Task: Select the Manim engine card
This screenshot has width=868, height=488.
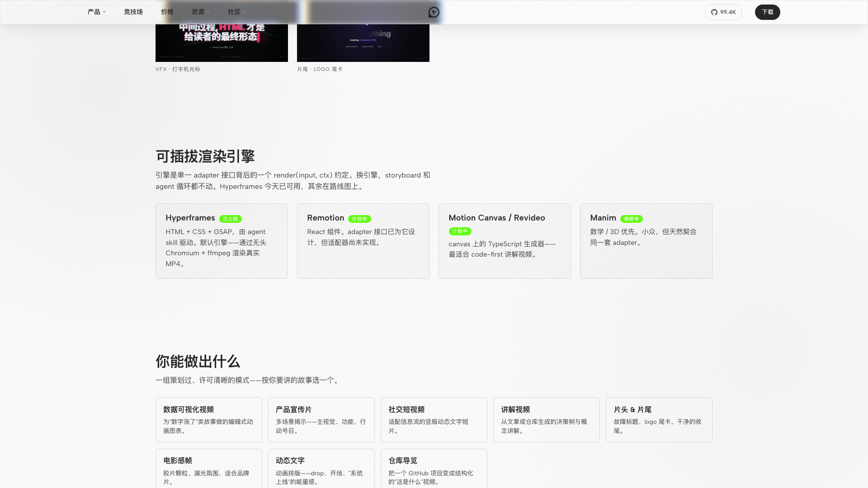Action: click(646, 241)
